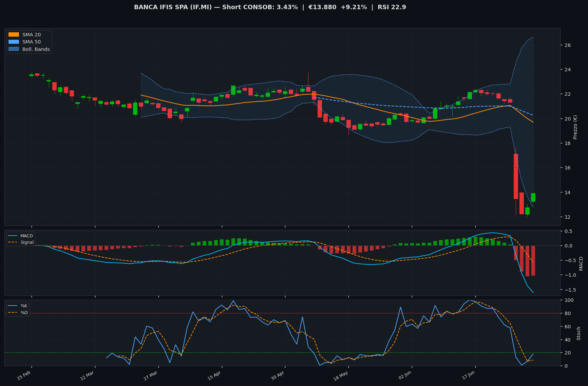Click the large red crash candlestick from 17
This screenshot has width=588, height=386.
pyautogui.click(x=516, y=176)
